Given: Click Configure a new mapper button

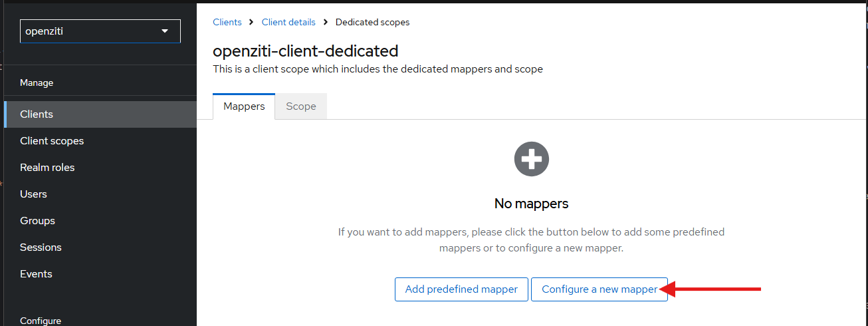Looking at the screenshot, I should pyautogui.click(x=599, y=289).
